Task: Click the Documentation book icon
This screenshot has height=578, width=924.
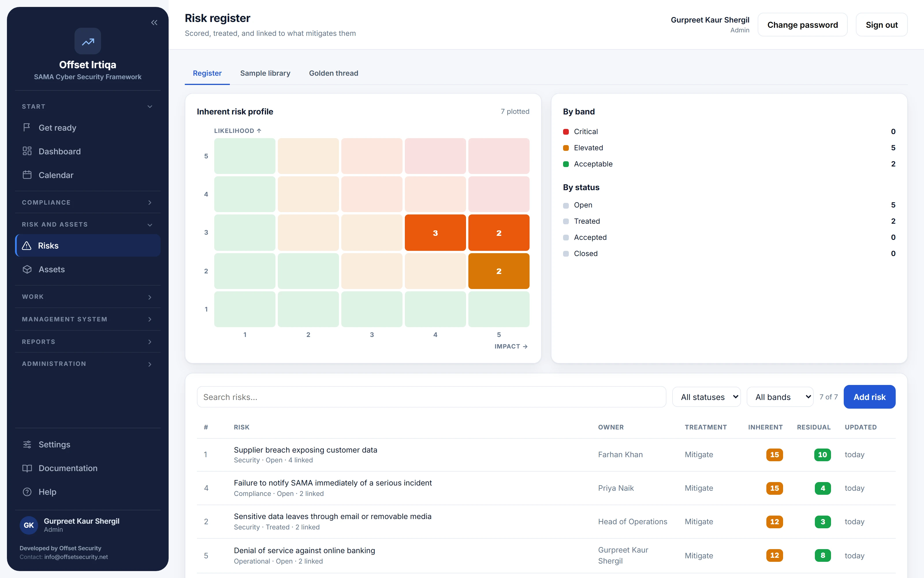Action: [27, 468]
